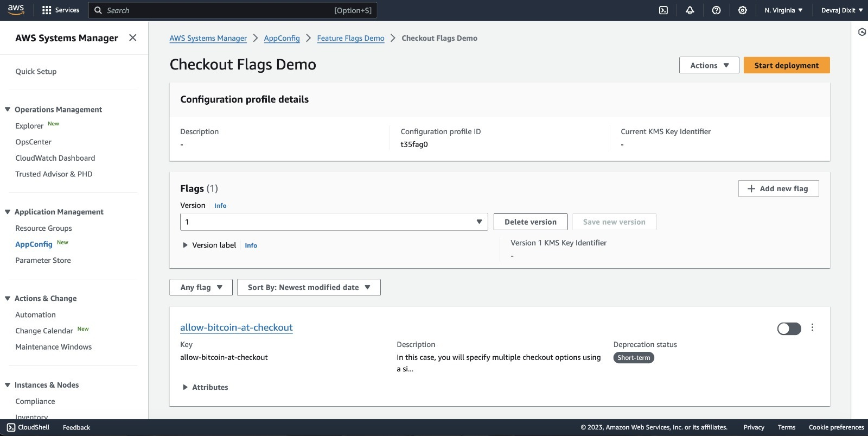Open the allow-bitcoin-at-checkout flag link
This screenshot has width=868, height=436.
click(x=237, y=327)
